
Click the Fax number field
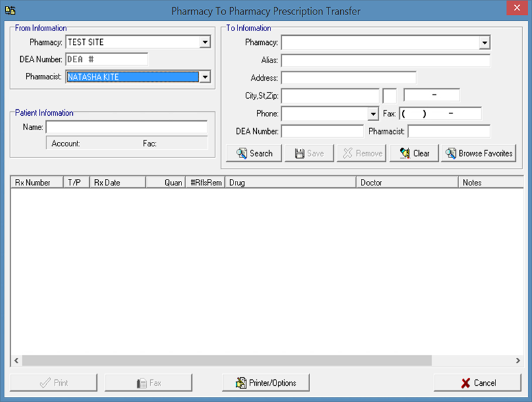tap(440, 114)
